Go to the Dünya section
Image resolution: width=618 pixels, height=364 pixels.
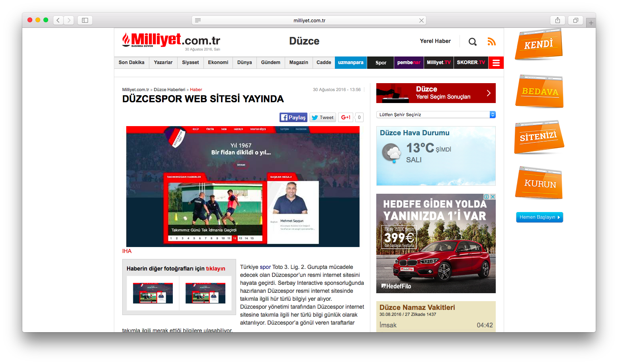coord(244,62)
